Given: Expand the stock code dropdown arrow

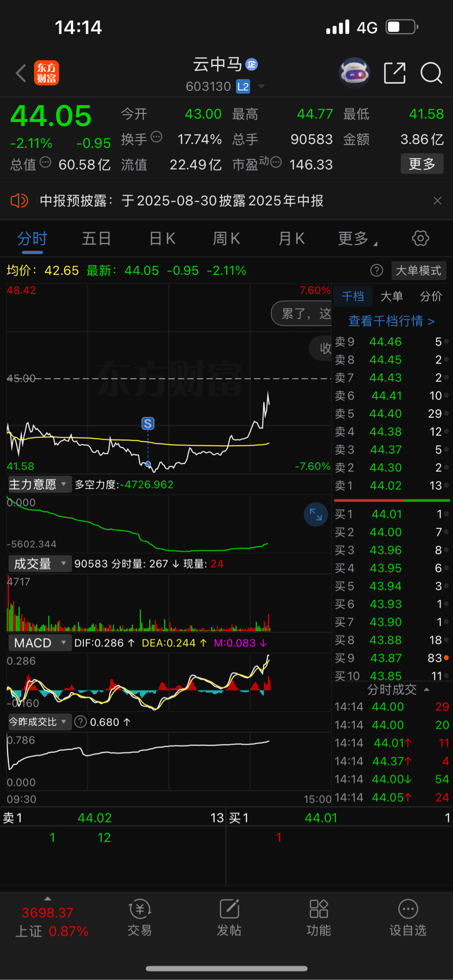Looking at the screenshot, I should pos(261,87).
